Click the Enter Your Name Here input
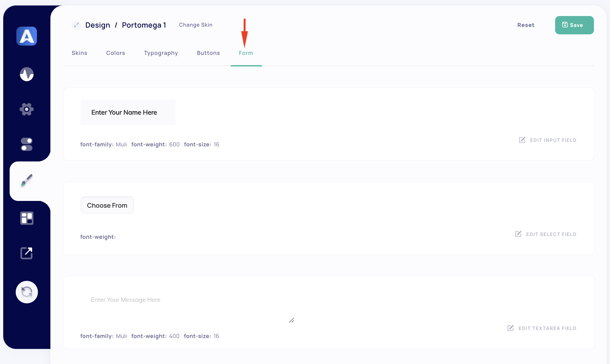Screen dimensions: 610x364 point(128,112)
